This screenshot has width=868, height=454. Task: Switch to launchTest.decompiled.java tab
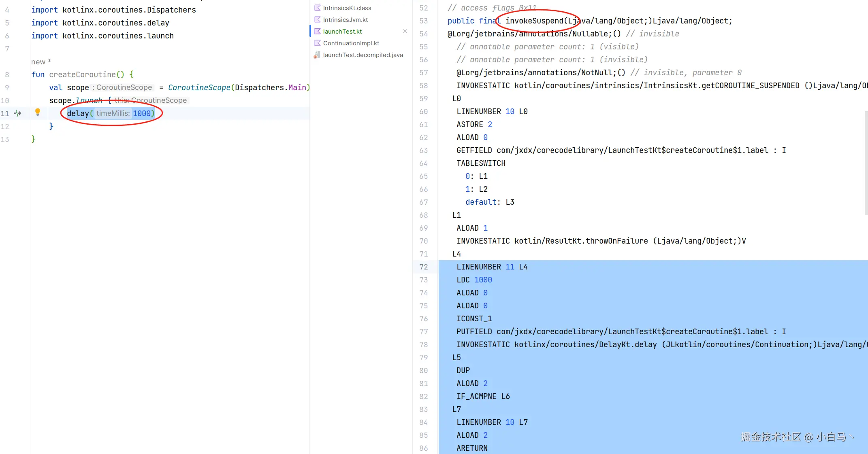(x=363, y=55)
